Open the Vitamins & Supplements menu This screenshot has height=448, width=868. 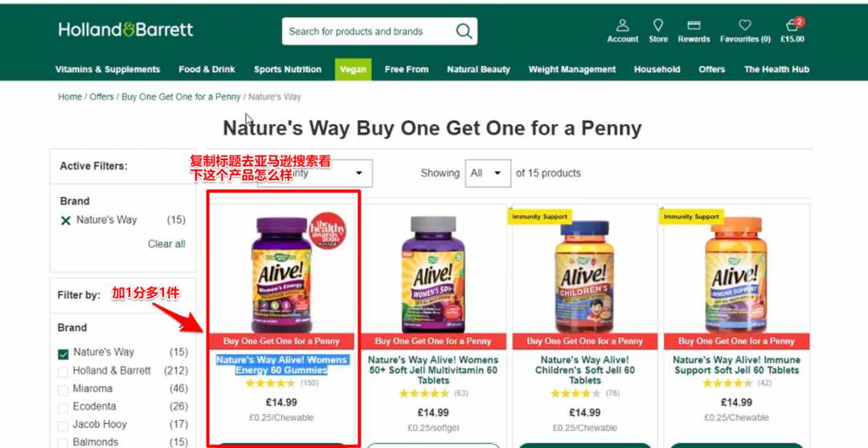coord(108,69)
